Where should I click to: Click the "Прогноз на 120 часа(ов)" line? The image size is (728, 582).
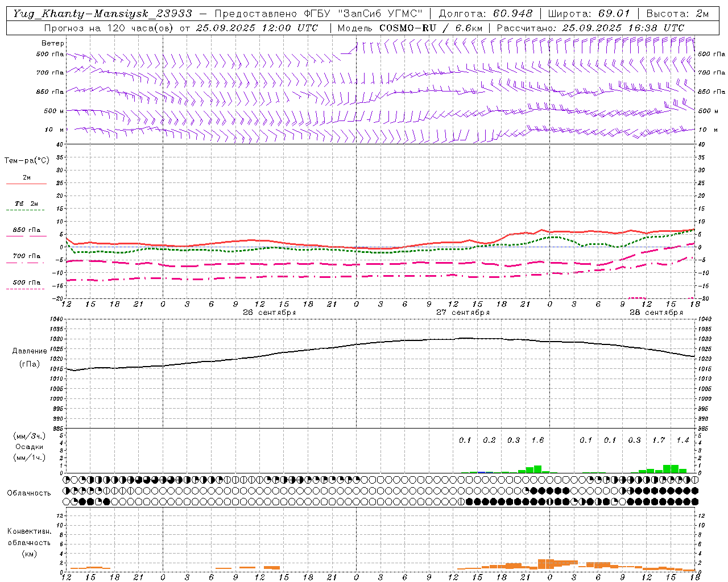(x=181, y=28)
